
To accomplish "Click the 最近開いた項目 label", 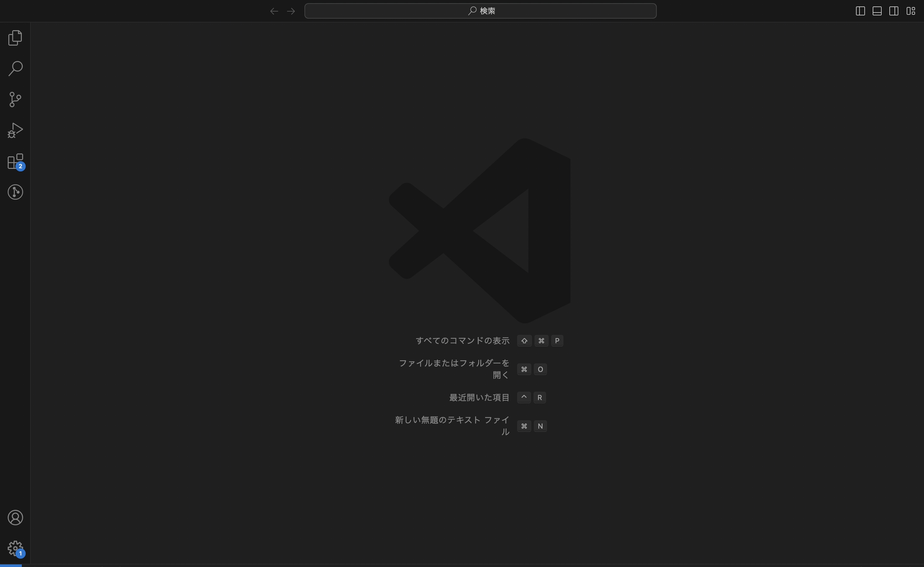I will point(479,397).
